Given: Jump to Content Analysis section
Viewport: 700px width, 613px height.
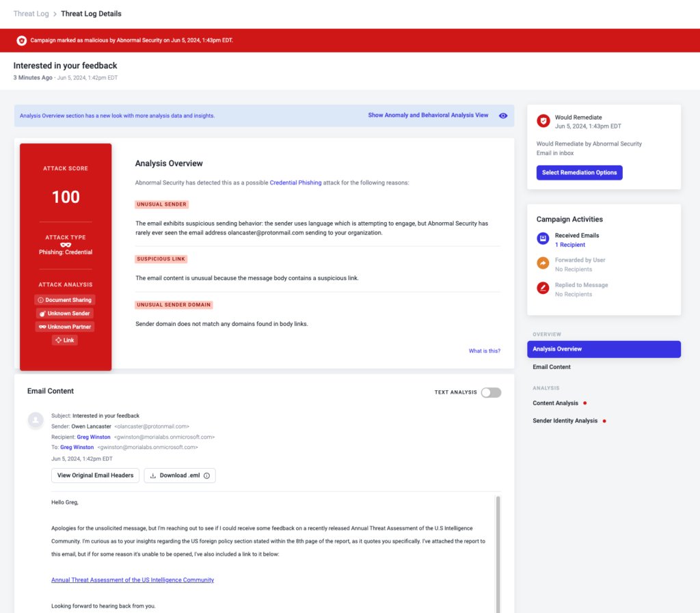Looking at the screenshot, I should [555, 403].
